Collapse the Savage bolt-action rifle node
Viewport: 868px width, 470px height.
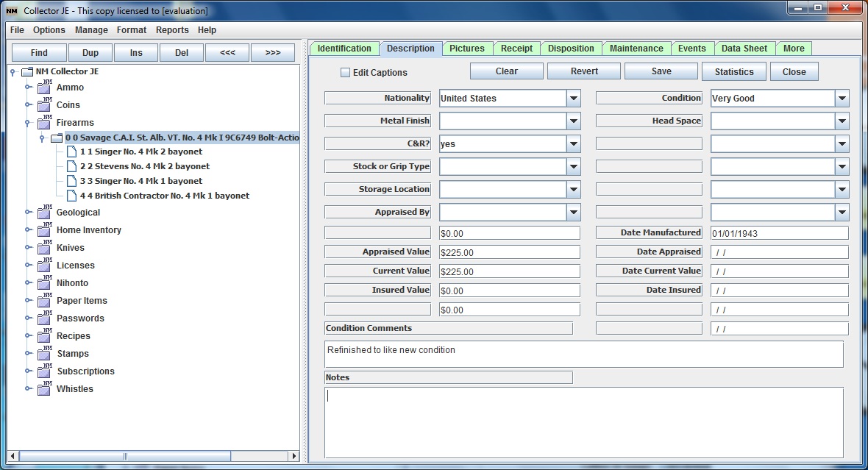point(42,137)
